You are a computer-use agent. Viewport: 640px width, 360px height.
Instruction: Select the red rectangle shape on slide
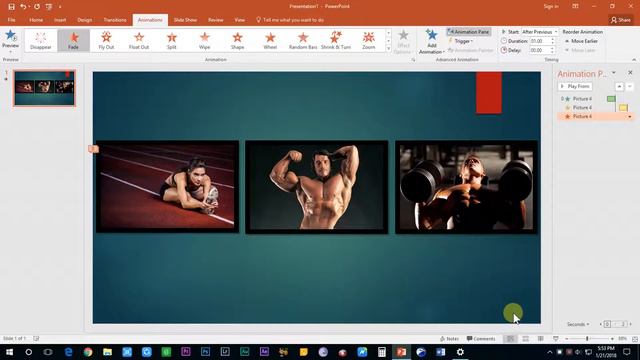click(x=489, y=93)
